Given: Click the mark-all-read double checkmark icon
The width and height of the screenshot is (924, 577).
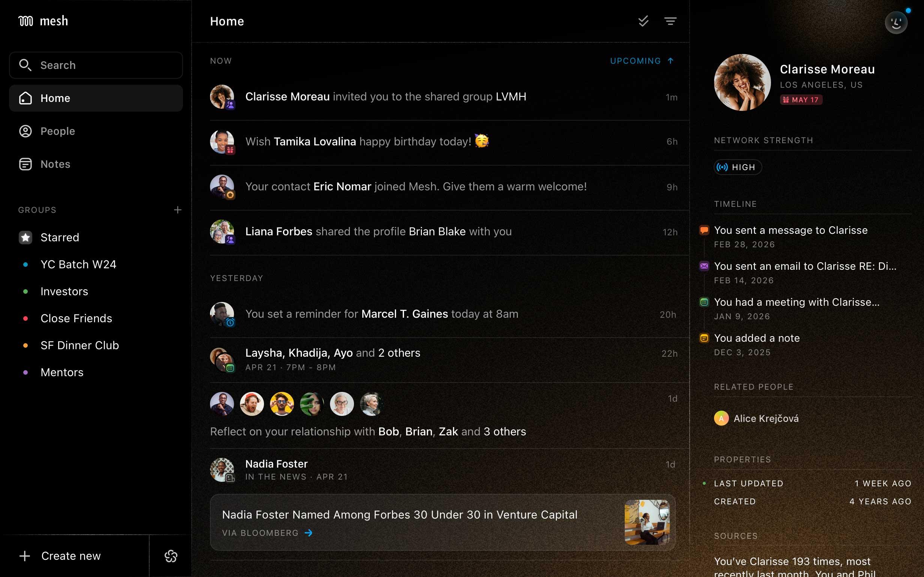Looking at the screenshot, I should pyautogui.click(x=643, y=21).
